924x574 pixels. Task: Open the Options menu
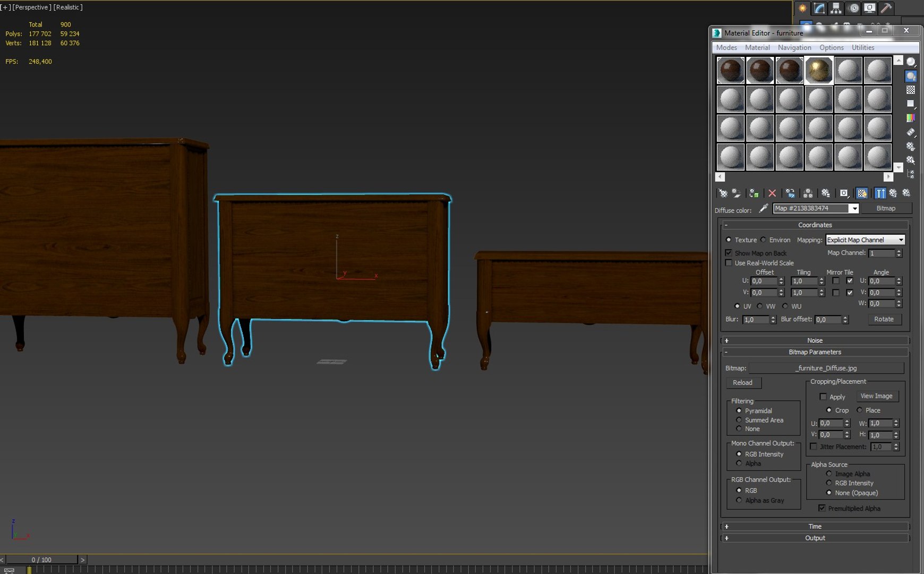point(832,47)
